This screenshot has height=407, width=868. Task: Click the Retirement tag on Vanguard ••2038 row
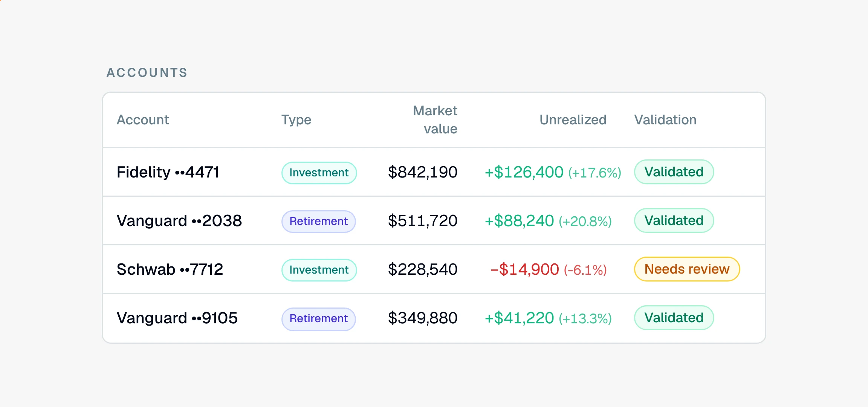tap(319, 221)
